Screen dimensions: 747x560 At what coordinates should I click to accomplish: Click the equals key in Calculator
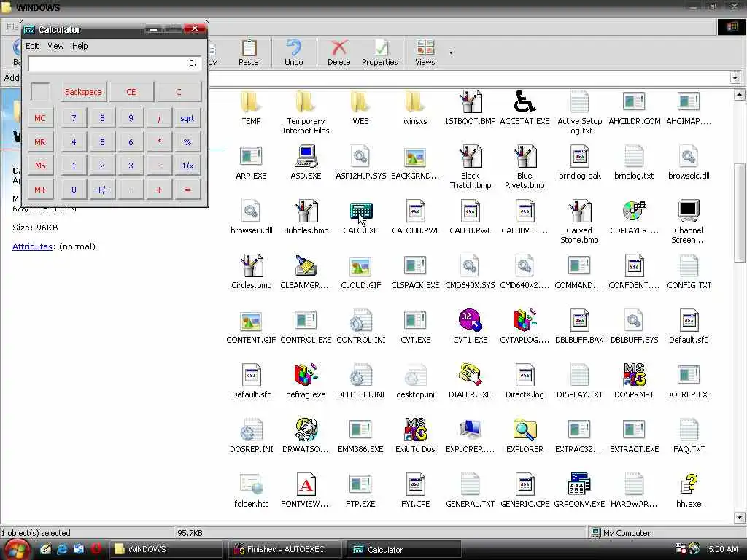point(187,190)
